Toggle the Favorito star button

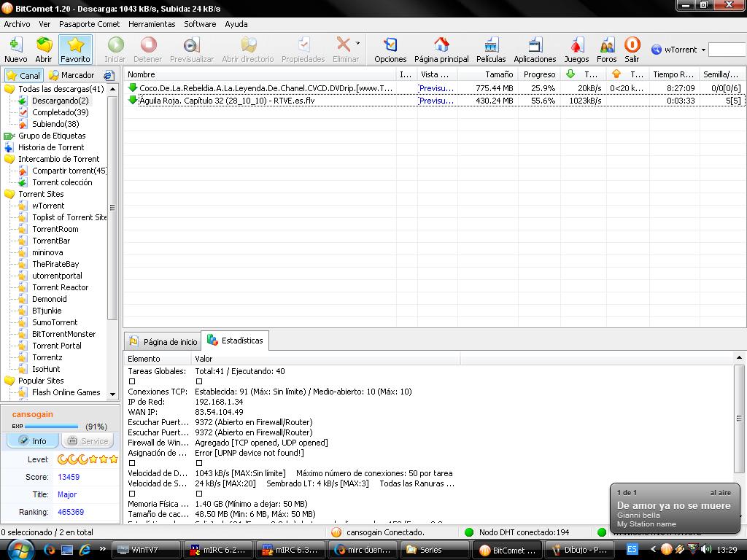pyautogui.click(x=75, y=49)
